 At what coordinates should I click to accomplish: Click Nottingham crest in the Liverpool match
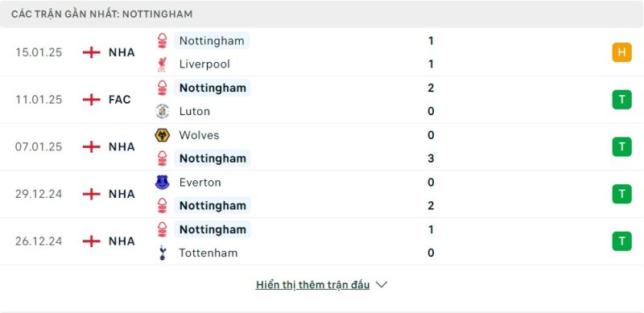[163, 41]
